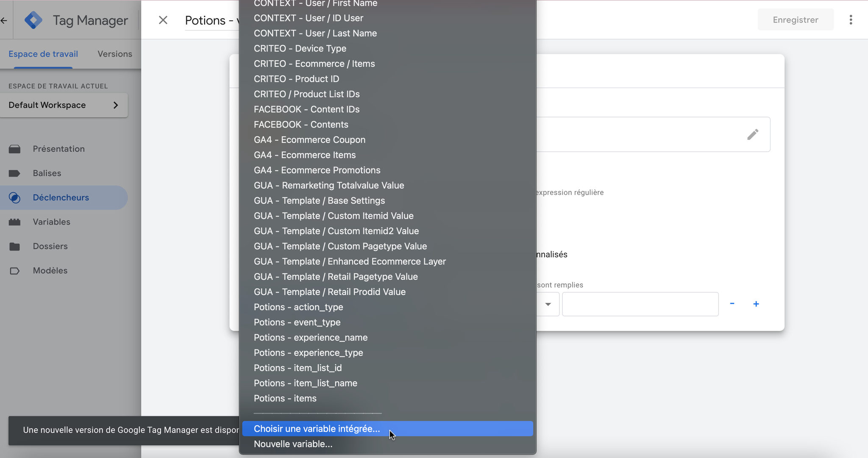This screenshot has height=458, width=868.
Task: Switch to the Espace de travail tab
Action: click(43, 54)
